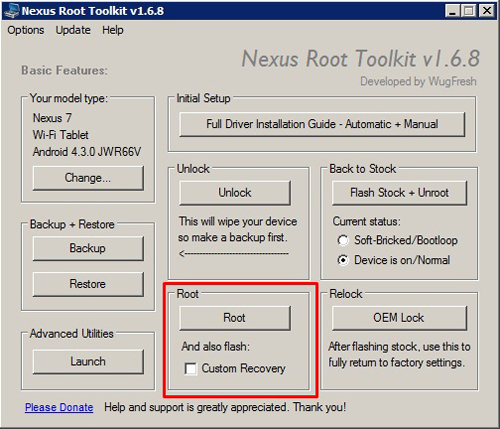Open the Update menu
500x429 pixels.
[73, 30]
